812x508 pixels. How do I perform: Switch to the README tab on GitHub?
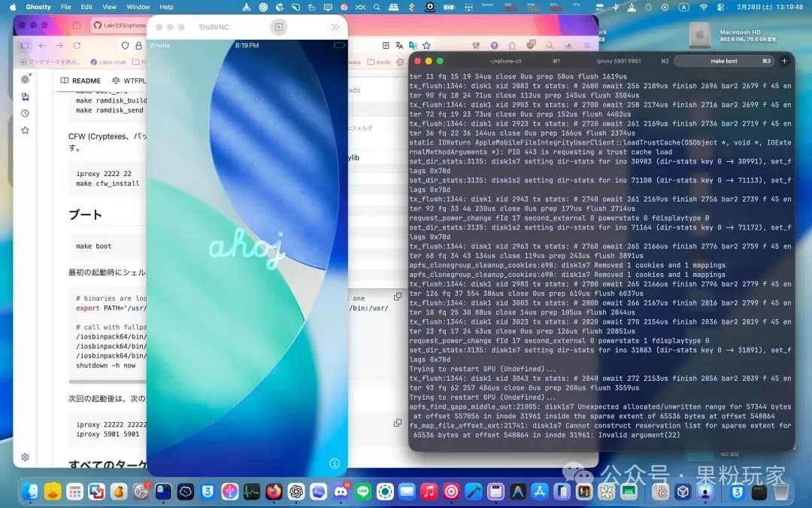(80, 81)
